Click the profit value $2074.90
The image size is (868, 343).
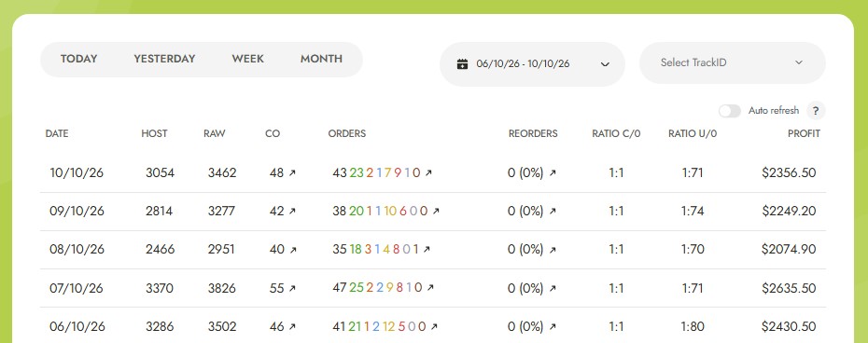[x=789, y=250]
